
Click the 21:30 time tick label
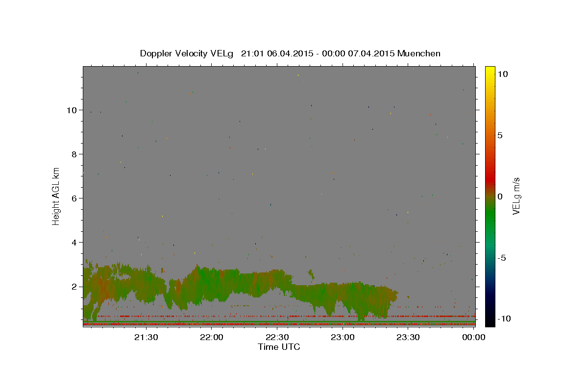pyautogui.click(x=146, y=337)
